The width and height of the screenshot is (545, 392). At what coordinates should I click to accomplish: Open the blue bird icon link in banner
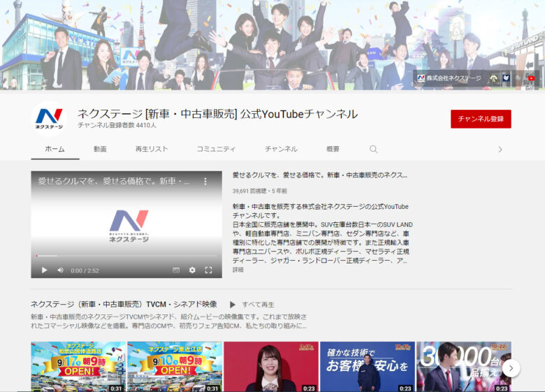pos(506,78)
